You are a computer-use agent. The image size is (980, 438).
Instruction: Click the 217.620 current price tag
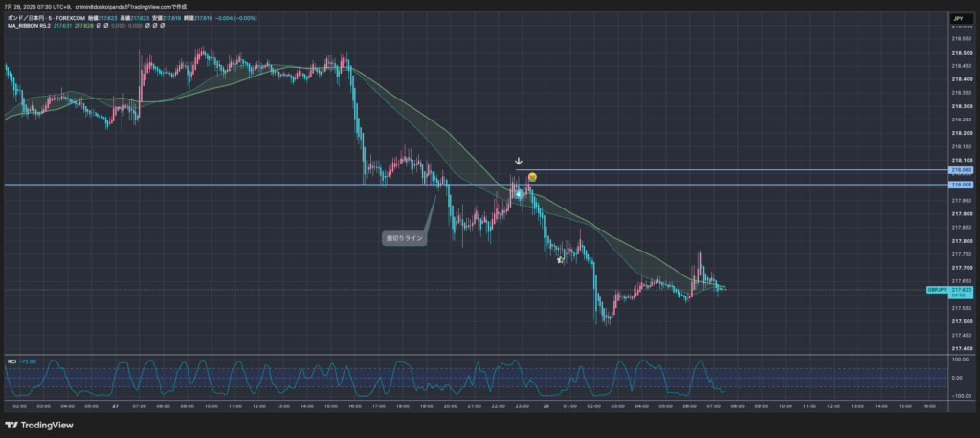tap(961, 290)
